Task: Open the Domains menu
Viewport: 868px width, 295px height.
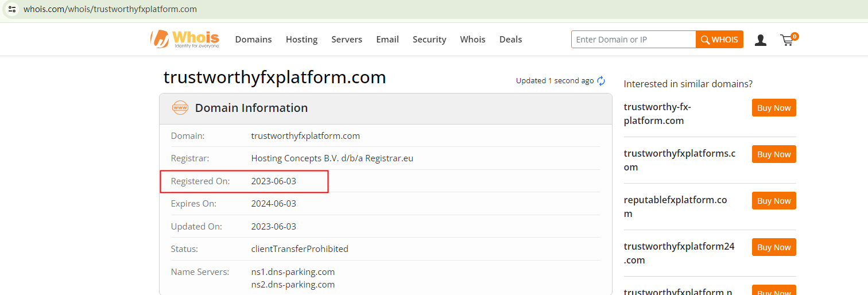Action: (253, 40)
